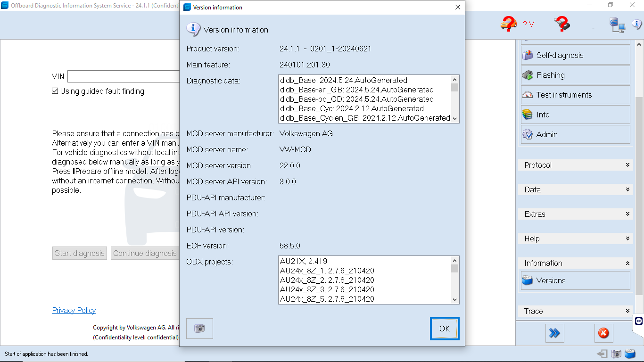This screenshot has width=644, height=362.
Task: Click MCD server name value VW-MCD
Action: click(x=295, y=149)
